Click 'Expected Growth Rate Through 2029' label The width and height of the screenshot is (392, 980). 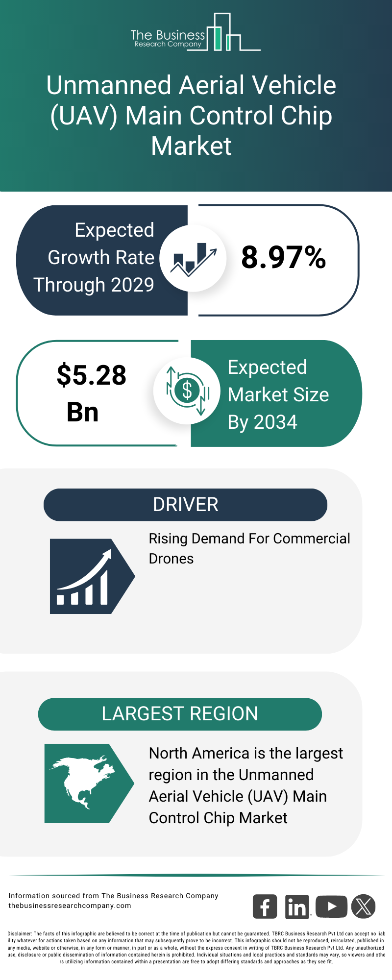coord(94,258)
